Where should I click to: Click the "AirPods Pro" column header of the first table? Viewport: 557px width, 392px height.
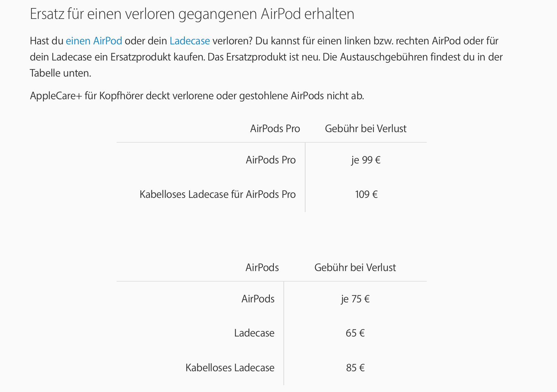click(275, 129)
